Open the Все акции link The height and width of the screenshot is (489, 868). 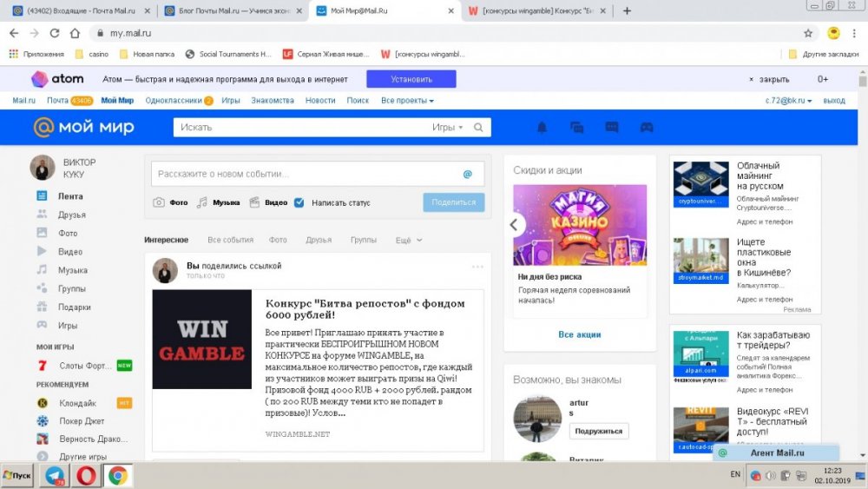pyautogui.click(x=579, y=334)
